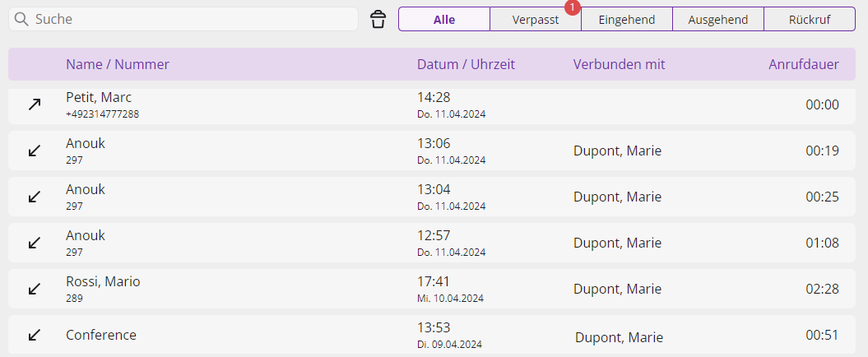Viewport: 868px width, 357px height.
Task: Click the magnifier icon in search box
Action: click(21, 20)
